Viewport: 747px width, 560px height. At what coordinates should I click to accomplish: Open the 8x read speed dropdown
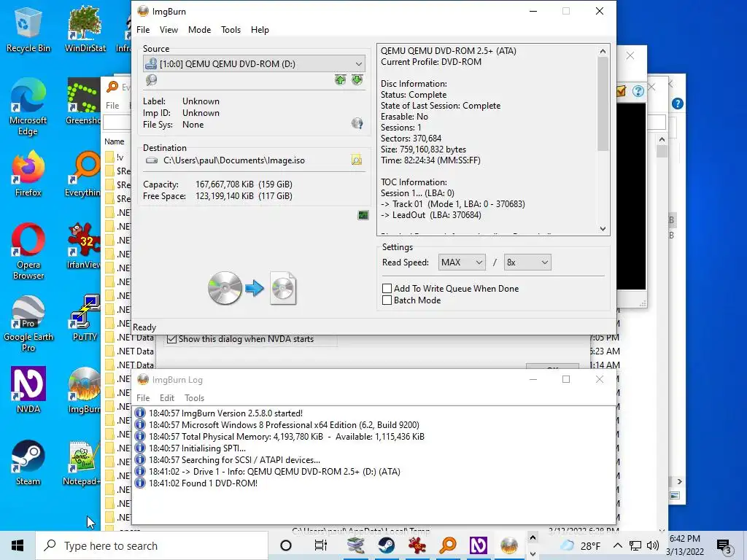click(x=527, y=262)
